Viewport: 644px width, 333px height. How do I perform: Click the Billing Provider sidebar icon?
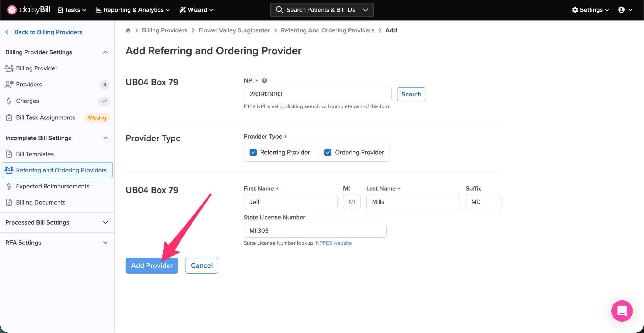9,68
